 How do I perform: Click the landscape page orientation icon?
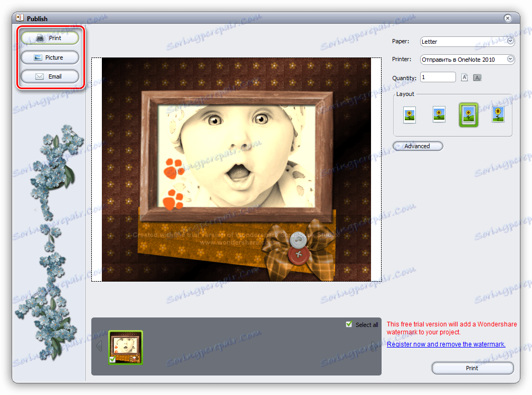(x=477, y=78)
